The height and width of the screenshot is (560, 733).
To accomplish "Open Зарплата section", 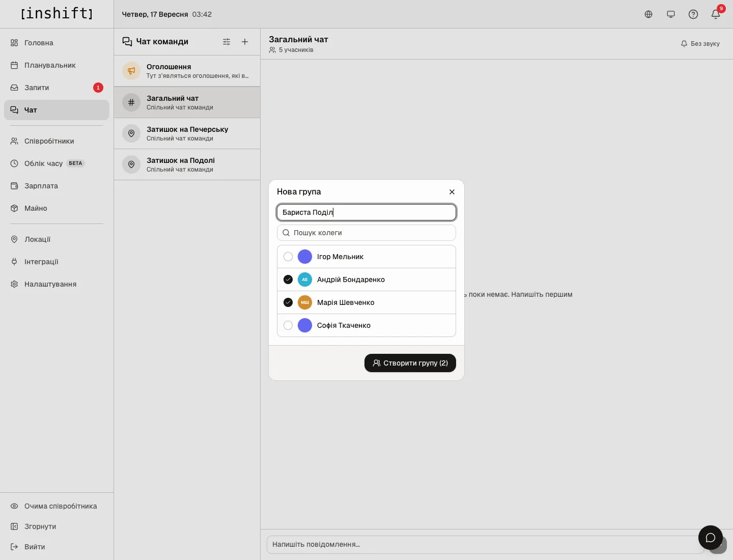I will click(57, 186).
